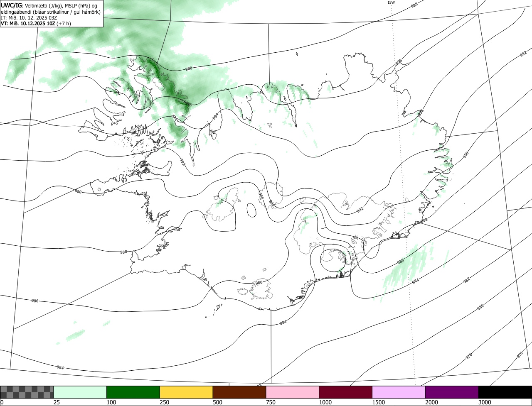The width and height of the screenshot is (532, 406).
Task: Click the '976' isobar label
Action: pos(520,355)
